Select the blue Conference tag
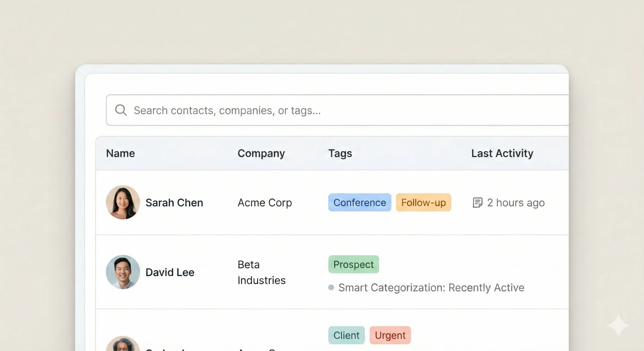This screenshot has height=351, width=644. coord(360,202)
